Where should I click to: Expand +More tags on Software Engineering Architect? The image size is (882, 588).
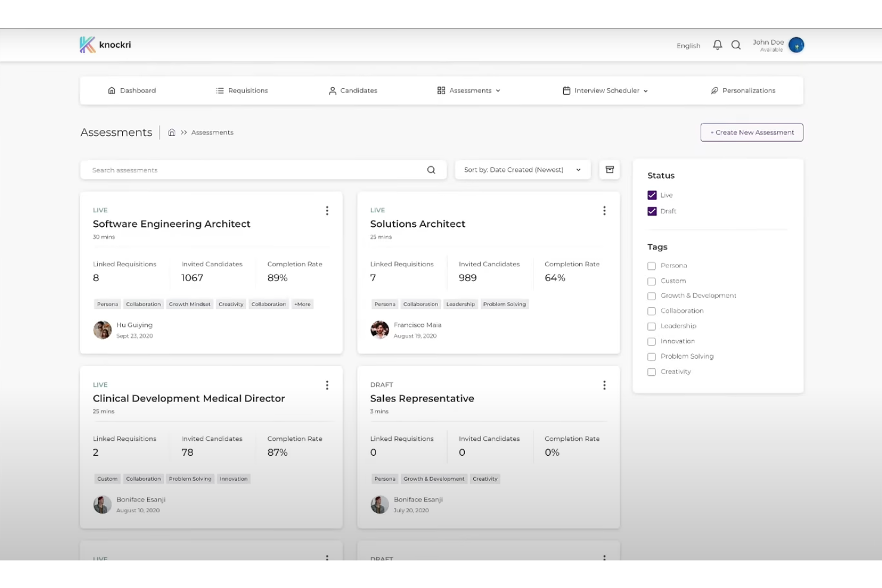tap(302, 304)
